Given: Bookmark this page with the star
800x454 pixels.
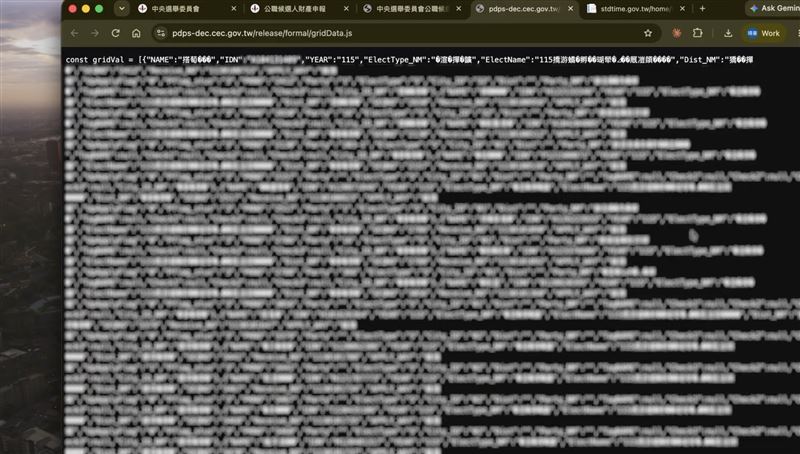Looking at the screenshot, I should (648, 33).
